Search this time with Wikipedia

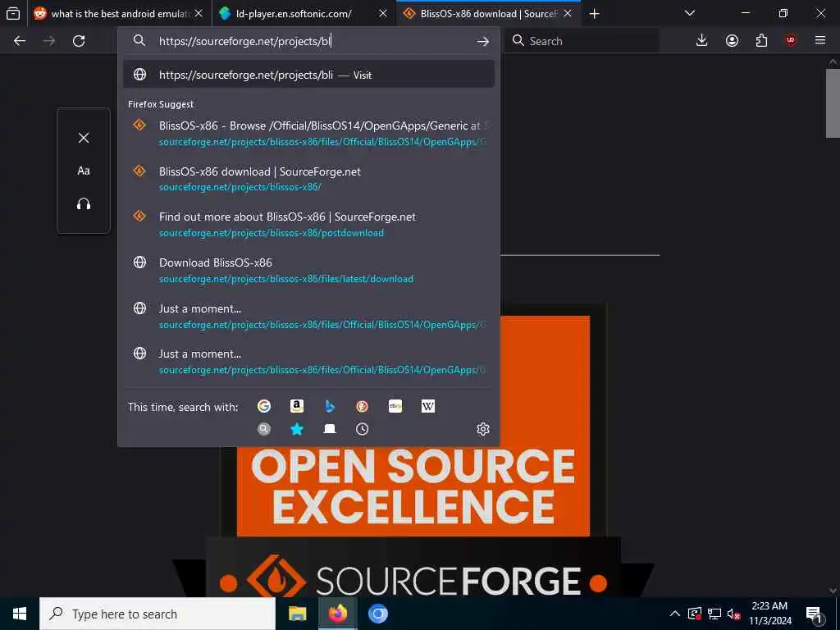(x=428, y=406)
